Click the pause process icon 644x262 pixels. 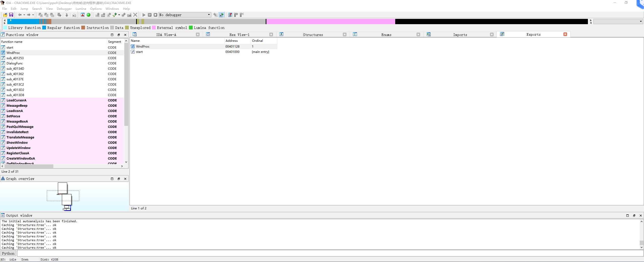[x=150, y=15]
